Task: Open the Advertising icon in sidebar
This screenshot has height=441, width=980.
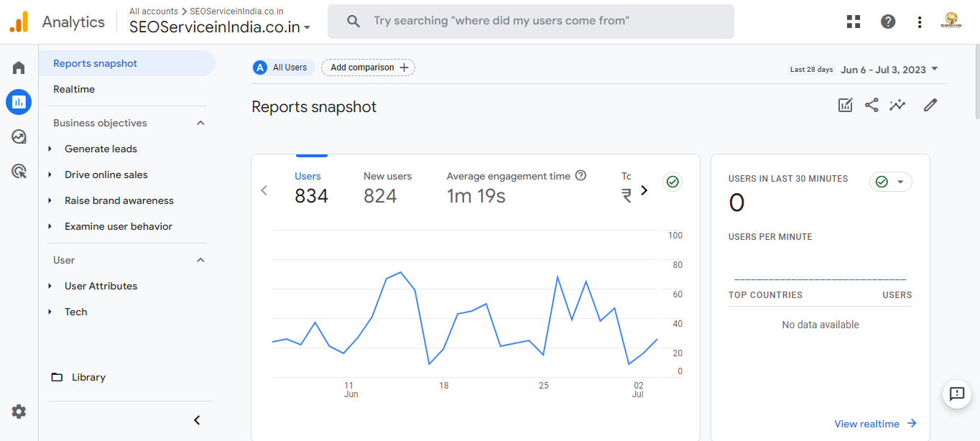Action: 19,171
